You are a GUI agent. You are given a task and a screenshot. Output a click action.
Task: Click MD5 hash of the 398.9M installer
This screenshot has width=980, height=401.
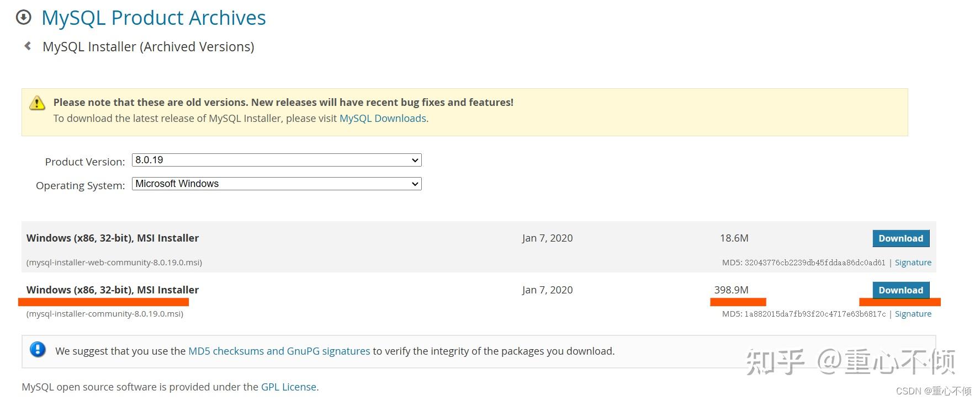click(815, 314)
